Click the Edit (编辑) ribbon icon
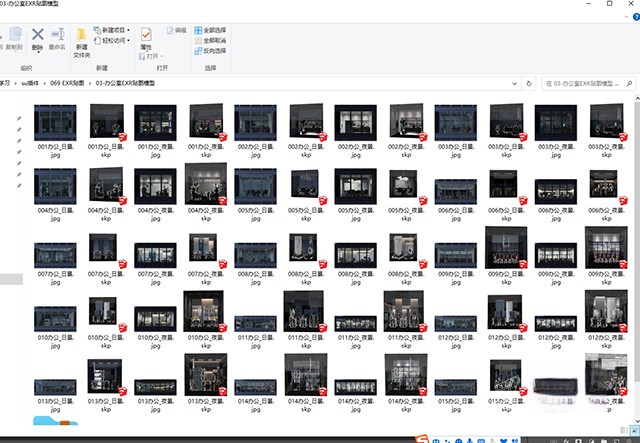Screen dimensions: 640x443 pos(176,31)
